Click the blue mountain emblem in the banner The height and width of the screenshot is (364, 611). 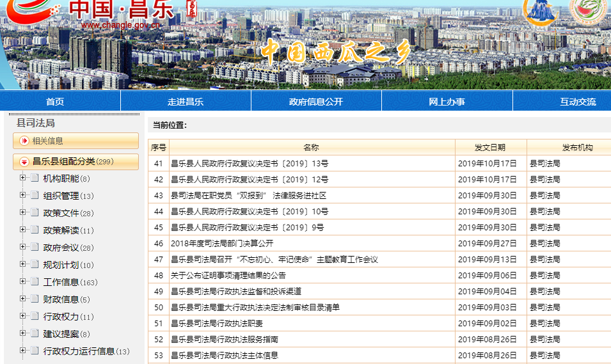[x=541, y=9]
